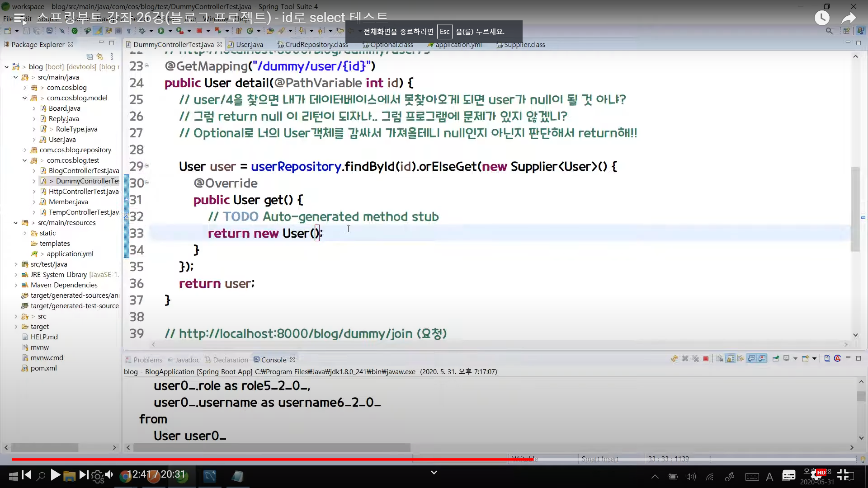Image resolution: width=868 pixels, height=488 pixels.
Task: Switch to Problems tab
Action: [144, 360]
